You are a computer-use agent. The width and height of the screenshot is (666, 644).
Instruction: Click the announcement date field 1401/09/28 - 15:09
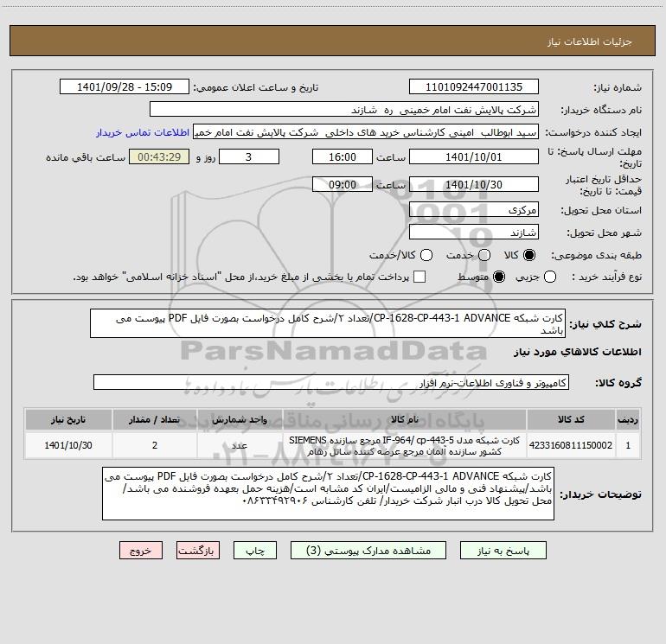coord(125,87)
